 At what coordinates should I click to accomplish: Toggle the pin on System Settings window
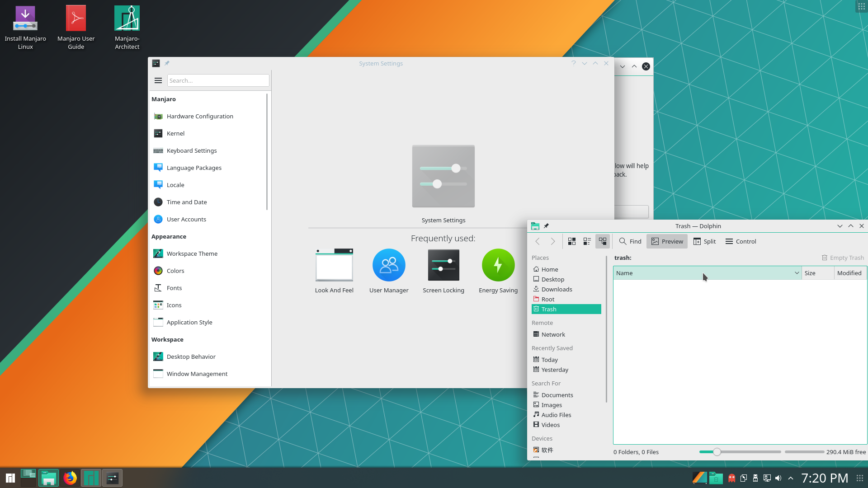coord(167,63)
